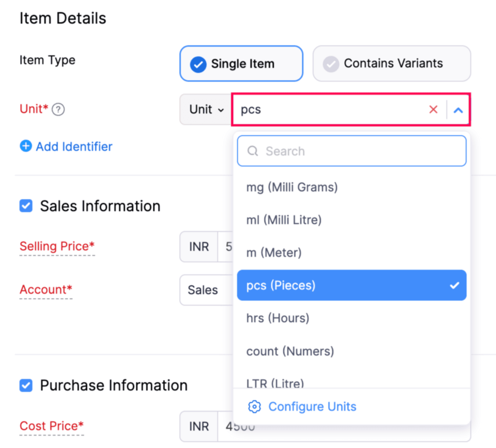
Task: Click the checkmark on pcs (Pieces)
Action: tap(454, 285)
